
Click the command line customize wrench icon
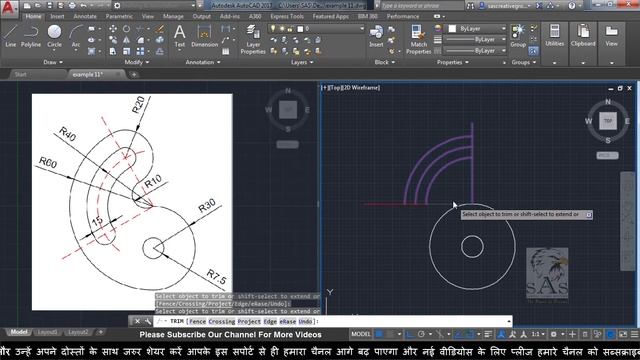point(148,322)
